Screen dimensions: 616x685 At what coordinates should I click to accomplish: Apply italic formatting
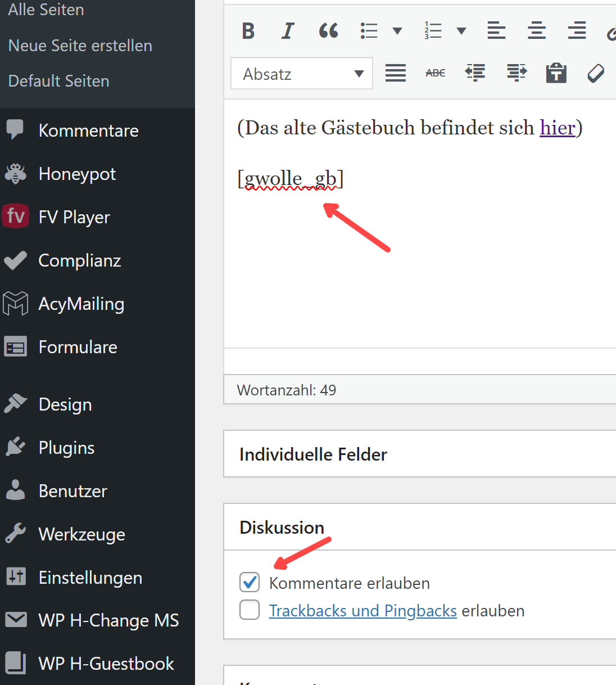[x=288, y=31]
